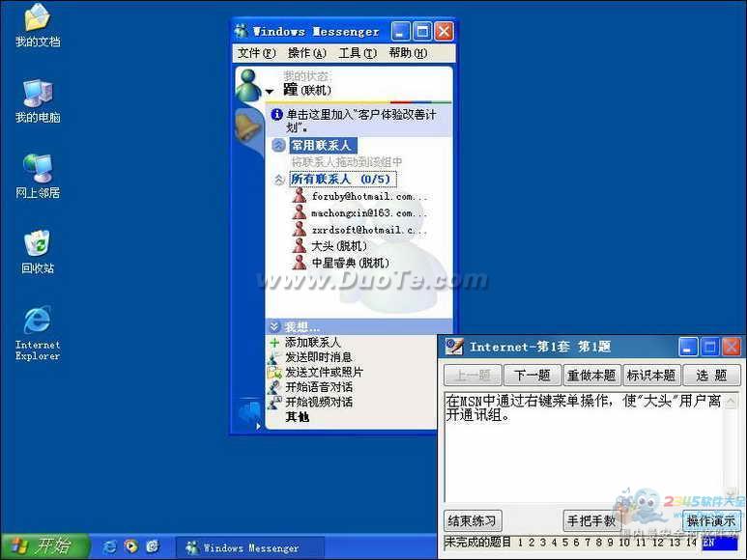Open the 帮助(H) menu
The image size is (747, 560).
tap(408, 53)
